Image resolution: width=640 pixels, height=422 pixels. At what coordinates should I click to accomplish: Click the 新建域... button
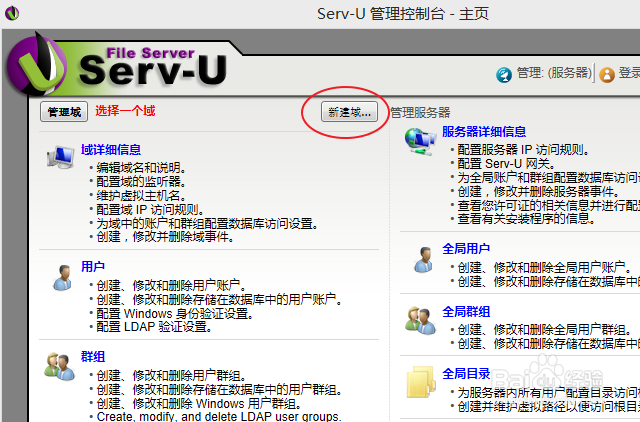[349, 112]
